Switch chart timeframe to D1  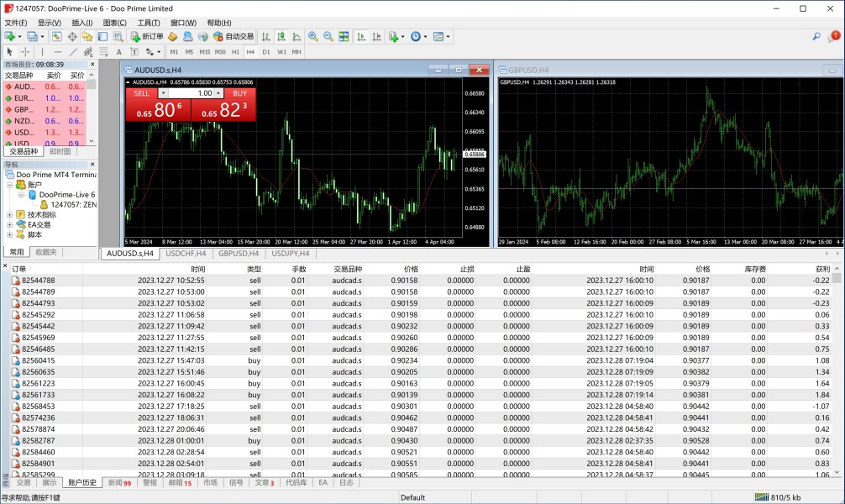click(266, 52)
